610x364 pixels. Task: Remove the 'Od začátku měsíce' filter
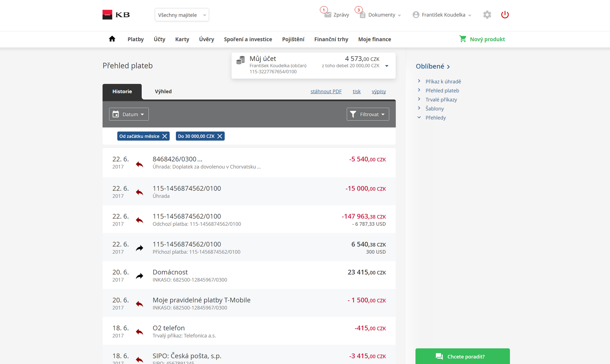(x=165, y=136)
